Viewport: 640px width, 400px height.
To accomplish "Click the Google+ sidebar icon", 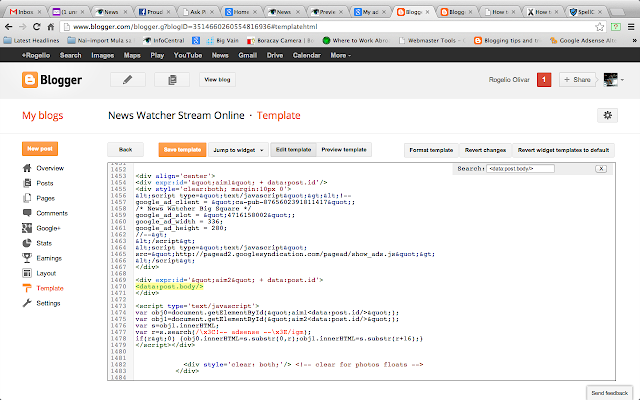I will coord(27,228).
